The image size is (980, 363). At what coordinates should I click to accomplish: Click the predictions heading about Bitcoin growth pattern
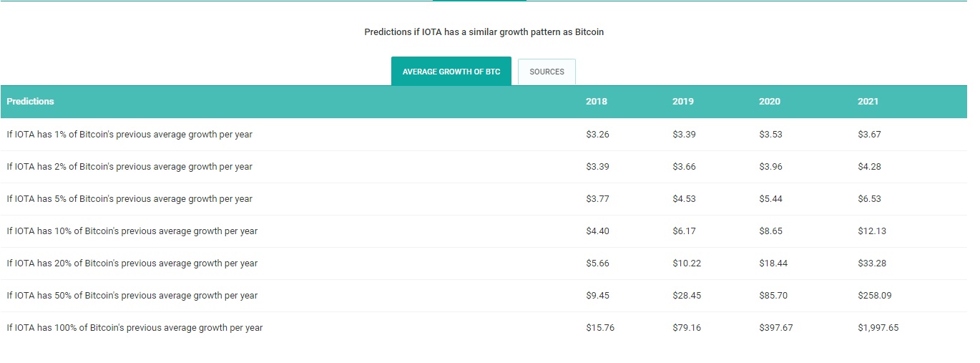(x=484, y=32)
